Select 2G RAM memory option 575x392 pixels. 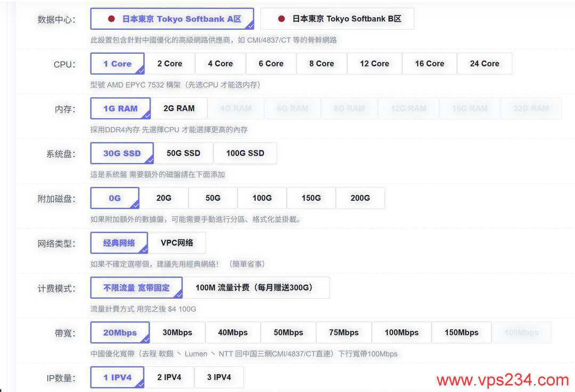coord(181,108)
